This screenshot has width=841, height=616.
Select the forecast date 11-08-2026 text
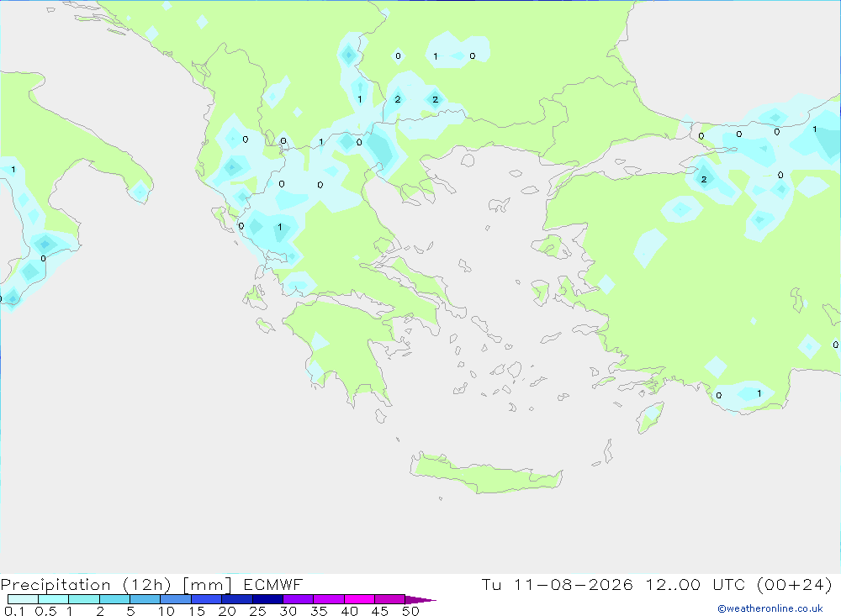pos(573,584)
